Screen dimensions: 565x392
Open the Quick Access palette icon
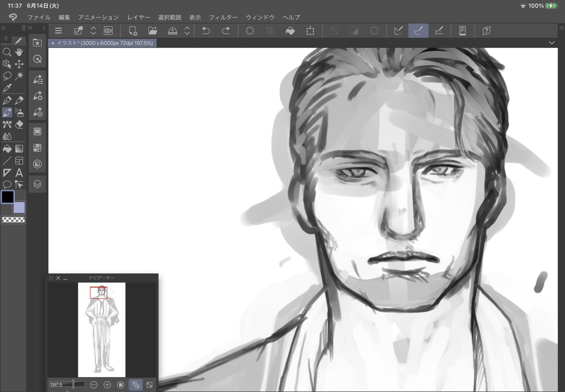coord(37,59)
